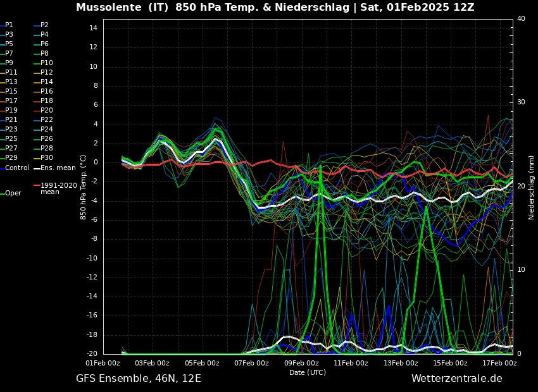Click the Ens. mean legend label
The width and height of the screenshot is (538, 392).
(x=58, y=168)
